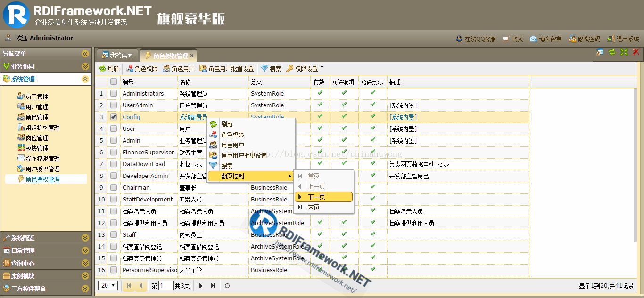Choose 角色权限 in the context menu
This screenshot has width=644, height=298.
click(251, 135)
